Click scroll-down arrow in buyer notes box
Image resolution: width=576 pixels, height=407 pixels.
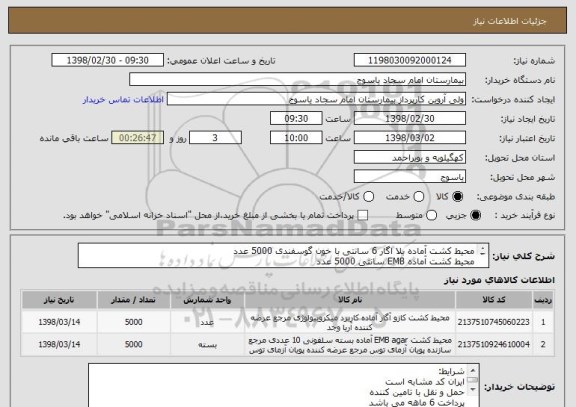473,389
